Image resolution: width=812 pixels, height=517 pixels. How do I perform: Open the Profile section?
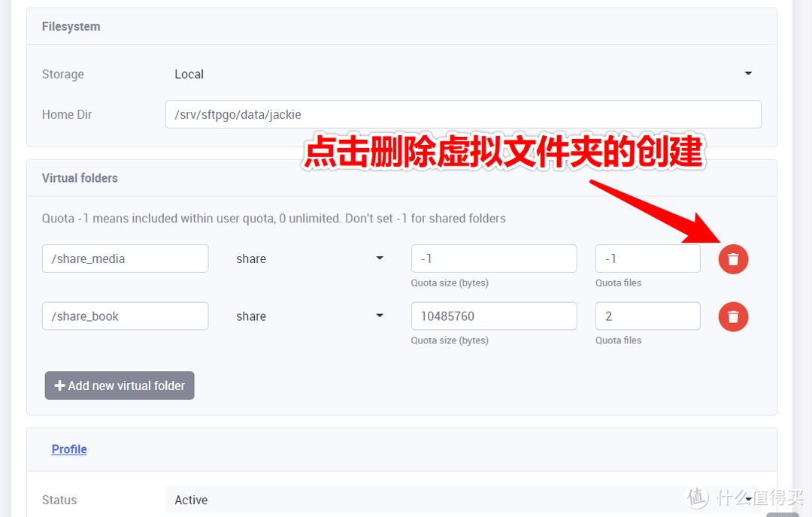68,449
